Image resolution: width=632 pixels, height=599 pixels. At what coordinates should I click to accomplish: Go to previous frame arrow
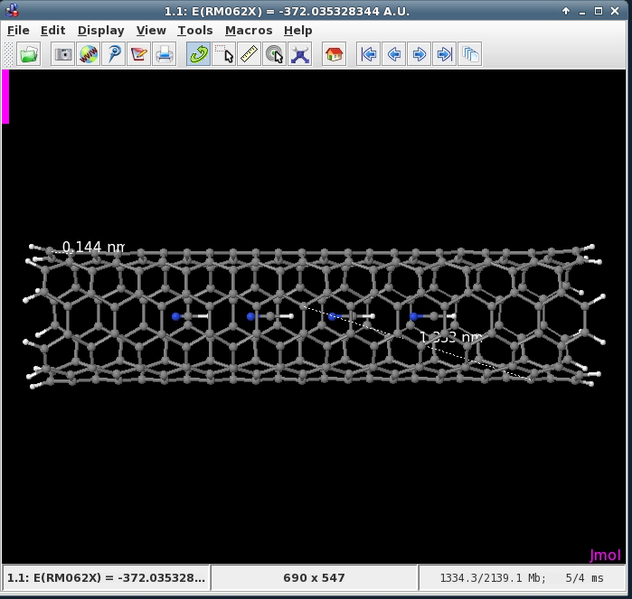tap(394, 54)
